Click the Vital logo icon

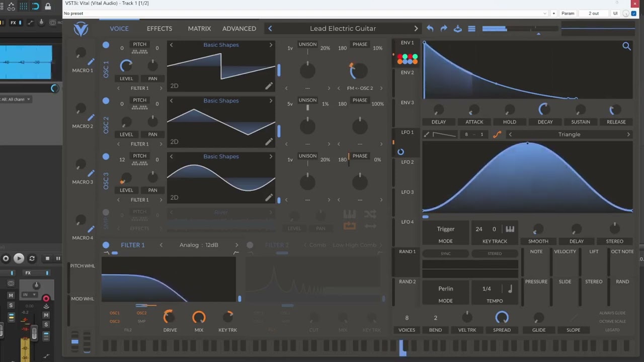[x=80, y=29]
